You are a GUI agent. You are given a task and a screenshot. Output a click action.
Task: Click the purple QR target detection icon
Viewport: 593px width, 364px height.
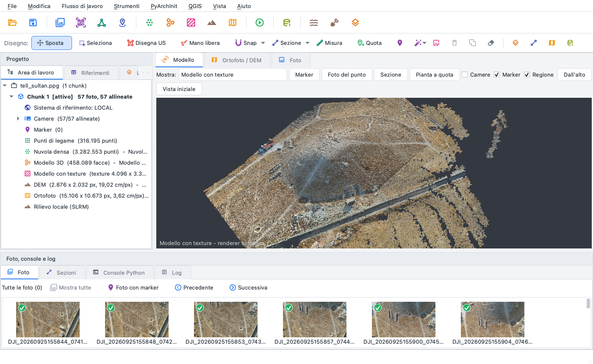(x=81, y=22)
